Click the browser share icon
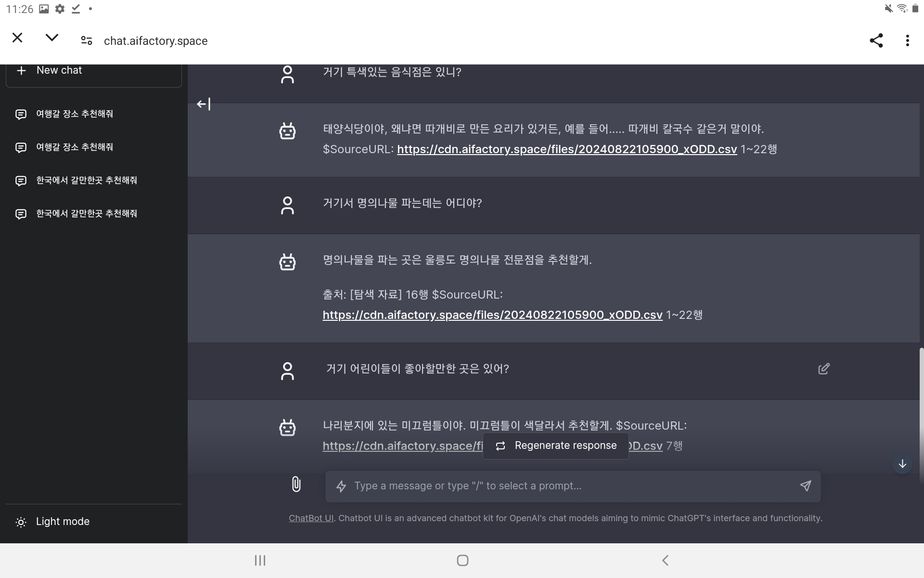 pos(876,40)
